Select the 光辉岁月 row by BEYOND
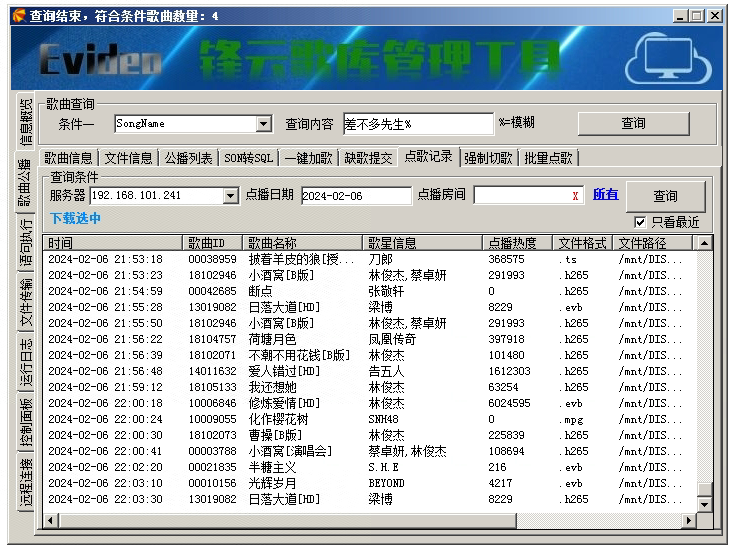 coord(369,483)
